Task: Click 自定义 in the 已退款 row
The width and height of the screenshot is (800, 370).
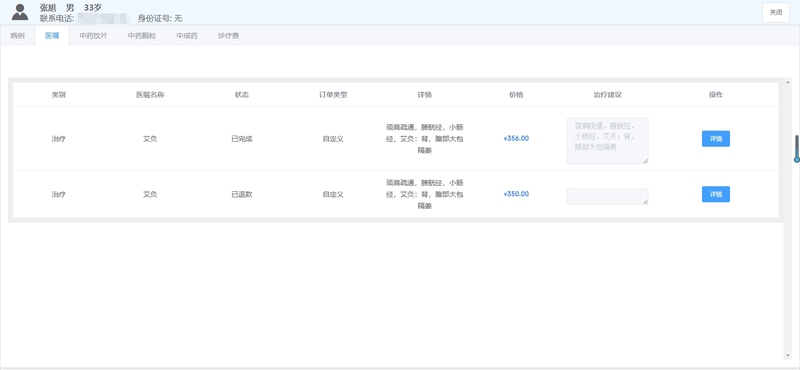Action: click(333, 194)
